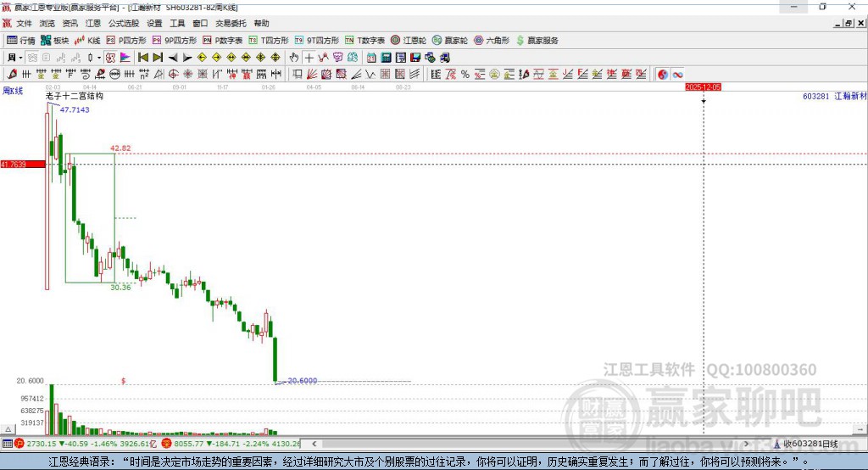Open the calendar date icon
Screen dimensions: 868x470
(371, 58)
